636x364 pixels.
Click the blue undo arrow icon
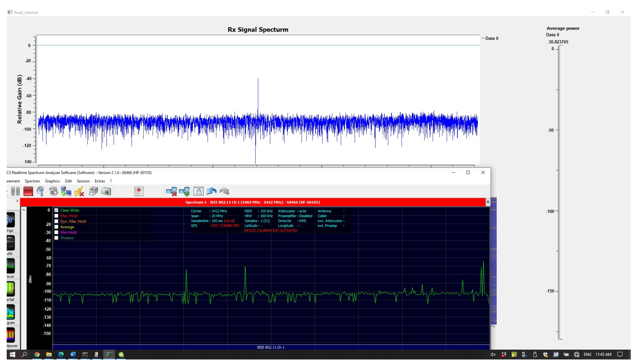tap(211, 191)
